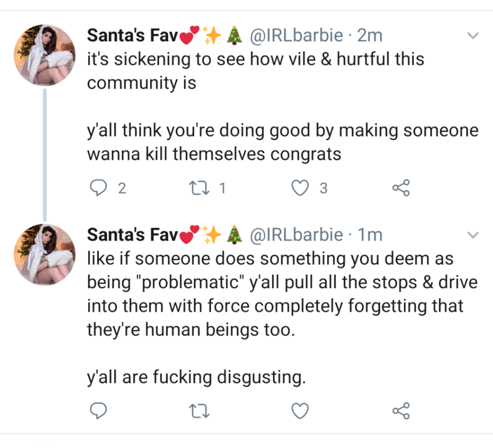Viewport: 493px width, 448px height.
Task: Like the second tweet with heart
Action: [300, 411]
